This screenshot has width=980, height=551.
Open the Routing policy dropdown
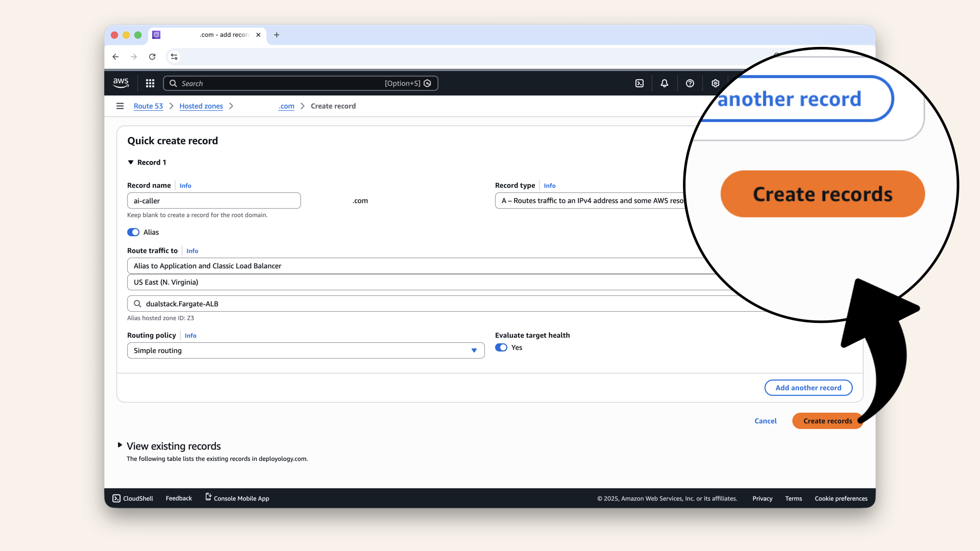coord(305,350)
